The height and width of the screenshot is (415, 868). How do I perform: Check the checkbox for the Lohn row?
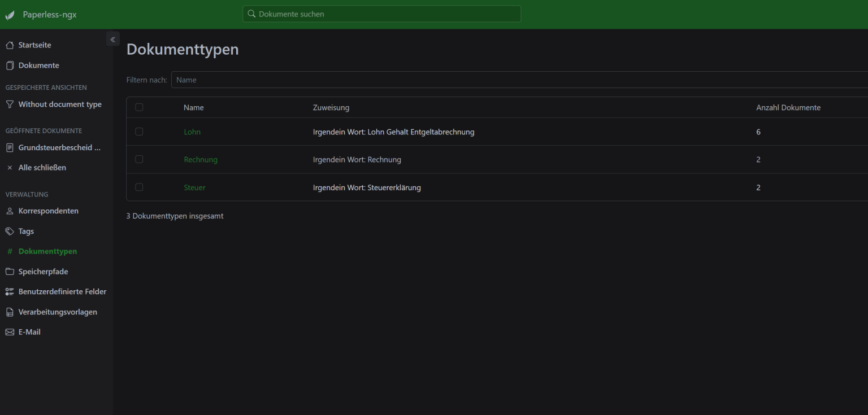[139, 132]
